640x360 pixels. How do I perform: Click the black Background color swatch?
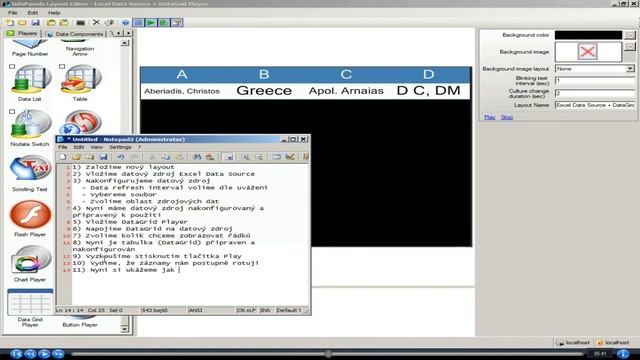click(588, 35)
